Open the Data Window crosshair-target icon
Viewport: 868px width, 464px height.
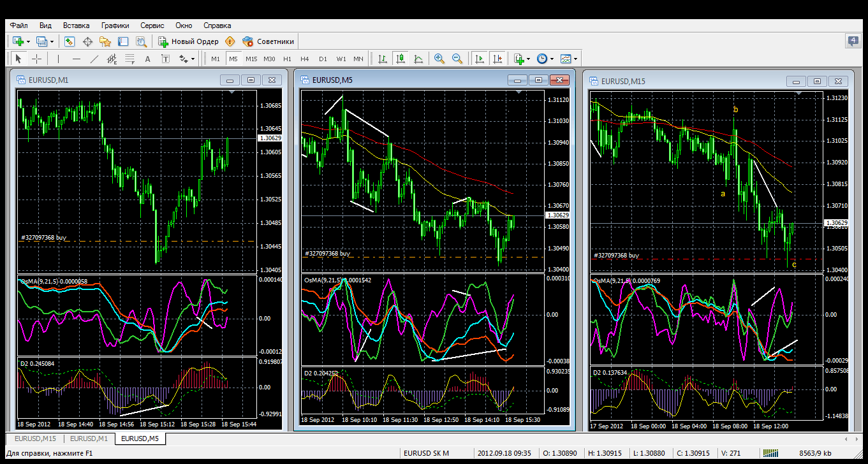87,41
